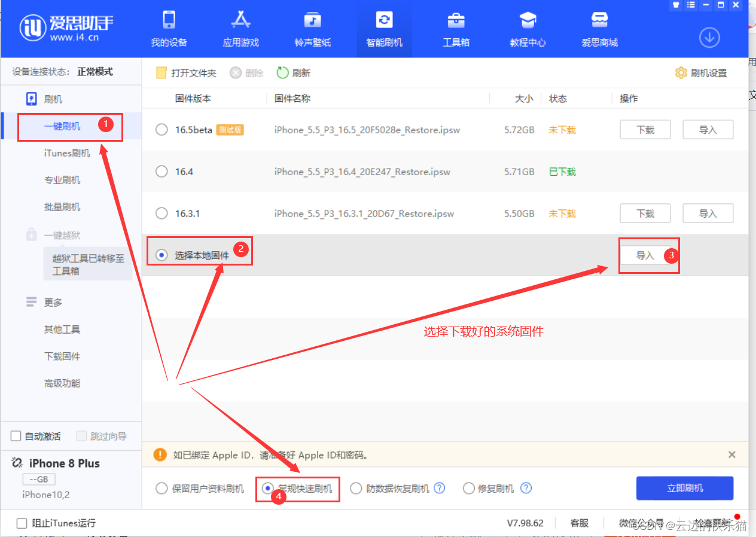Click the 5.50GB size of 16.3.1 firmware
This screenshot has width=756, height=537.
[x=520, y=213]
